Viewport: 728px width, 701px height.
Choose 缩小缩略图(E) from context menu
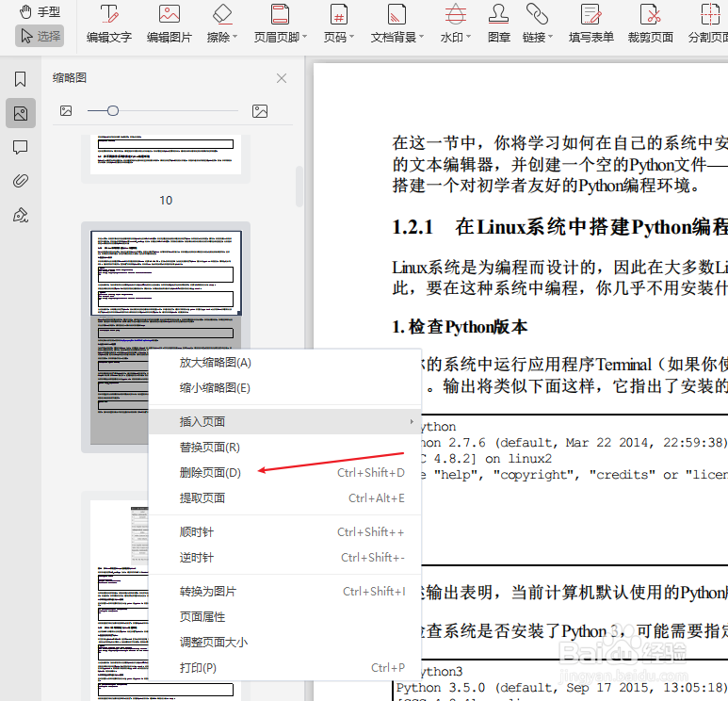(x=284, y=388)
